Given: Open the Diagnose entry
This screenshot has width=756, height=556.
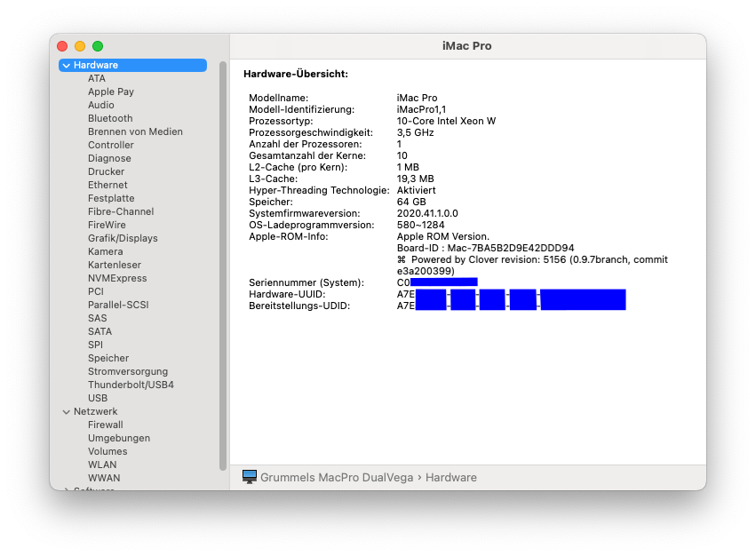Looking at the screenshot, I should click(109, 158).
